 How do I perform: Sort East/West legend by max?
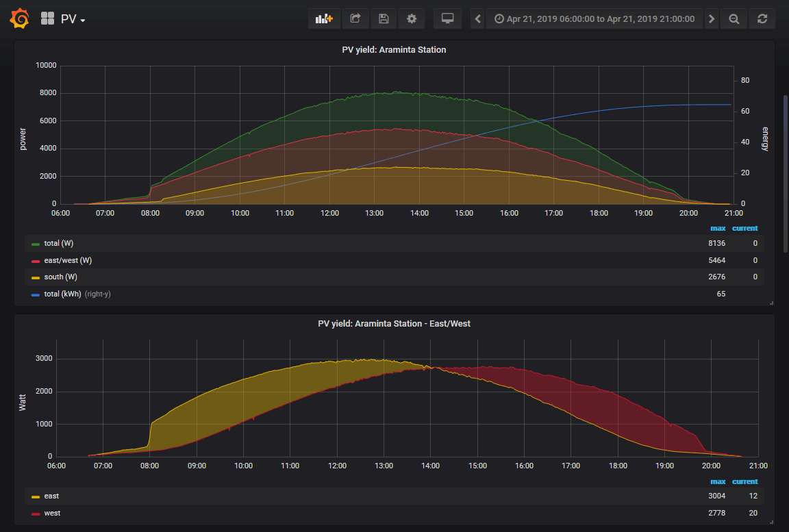click(x=718, y=482)
